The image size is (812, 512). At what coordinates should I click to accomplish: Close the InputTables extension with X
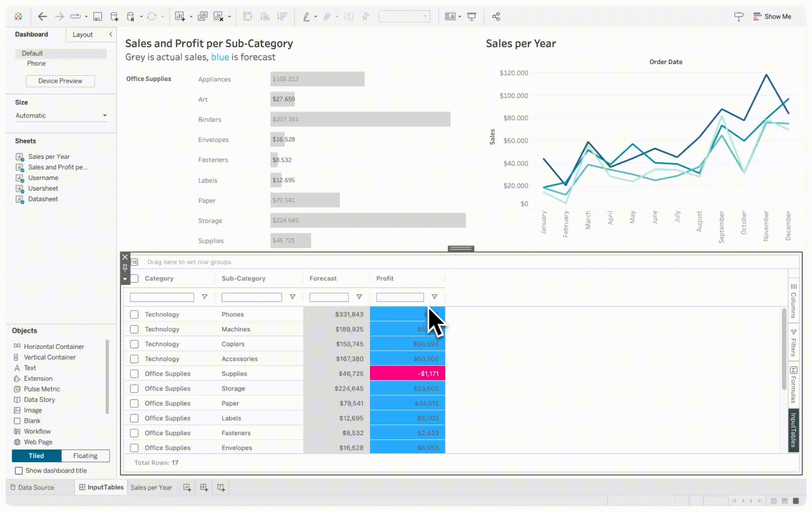click(x=125, y=257)
